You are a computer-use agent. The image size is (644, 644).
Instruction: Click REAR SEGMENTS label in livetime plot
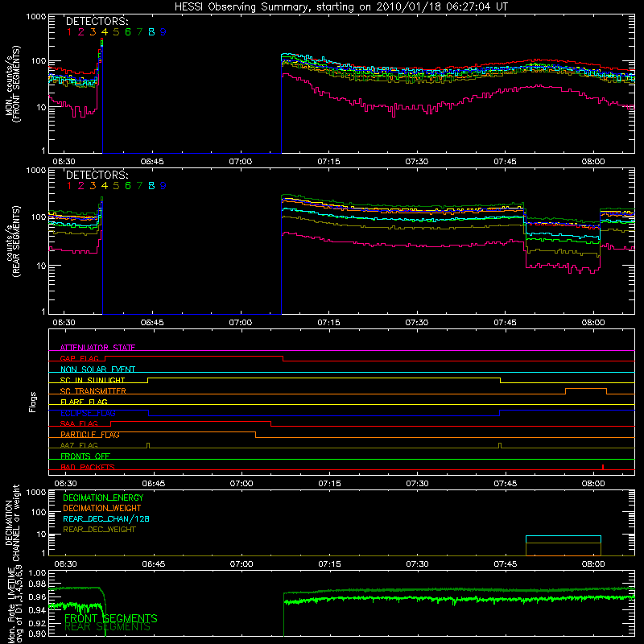point(108,627)
